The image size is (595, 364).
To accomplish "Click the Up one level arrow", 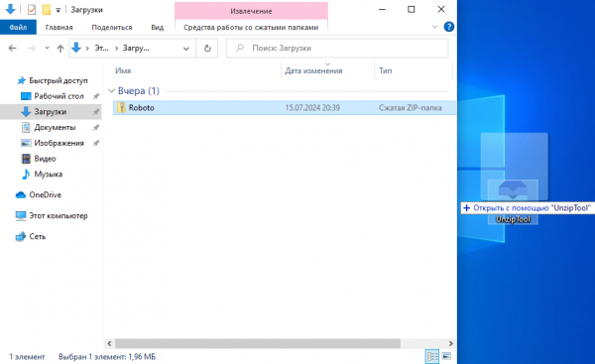I will (59, 49).
